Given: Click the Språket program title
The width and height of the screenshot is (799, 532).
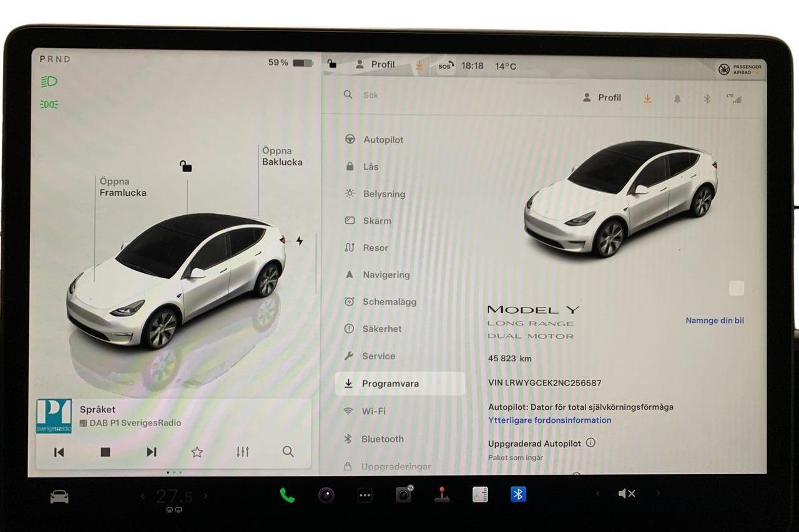Looking at the screenshot, I should tap(97, 410).
